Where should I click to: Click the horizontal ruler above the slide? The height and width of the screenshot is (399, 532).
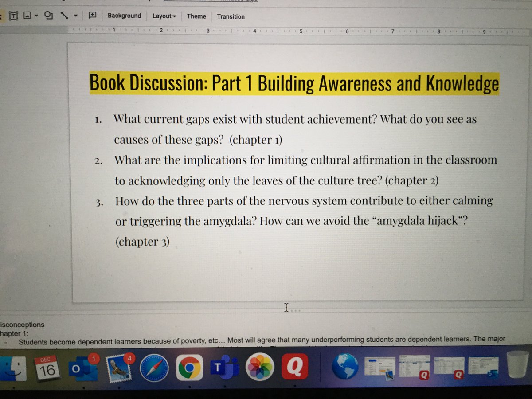coord(299,31)
